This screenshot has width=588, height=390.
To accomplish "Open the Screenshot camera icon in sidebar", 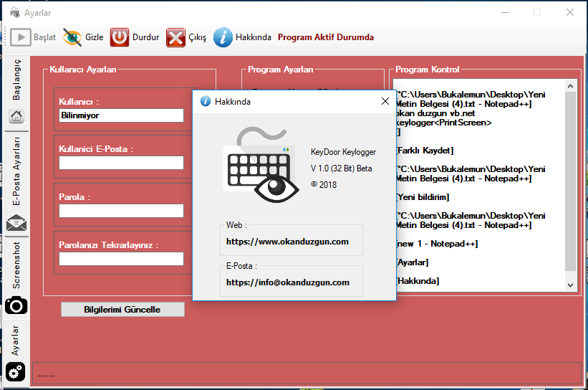I will pos(16,305).
